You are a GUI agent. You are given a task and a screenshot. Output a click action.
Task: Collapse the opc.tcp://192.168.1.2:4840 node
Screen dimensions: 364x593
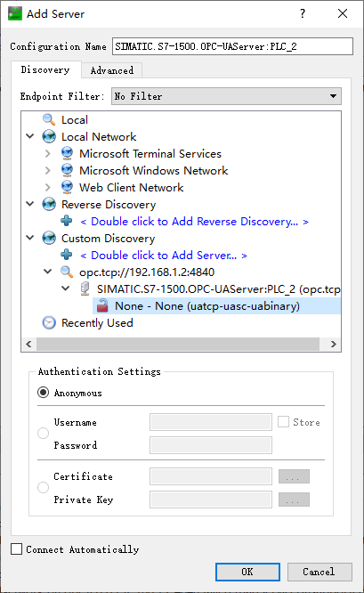(x=48, y=272)
